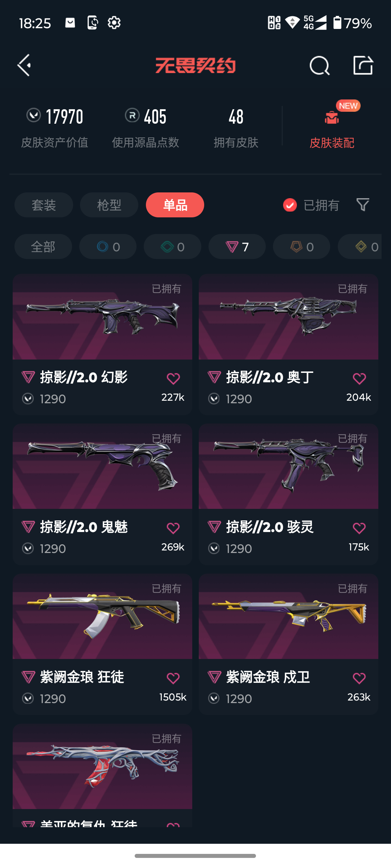
Task: Open the 紫阙金琅 戍卫 skin image
Action: pyautogui.click(x=289, y=616)
